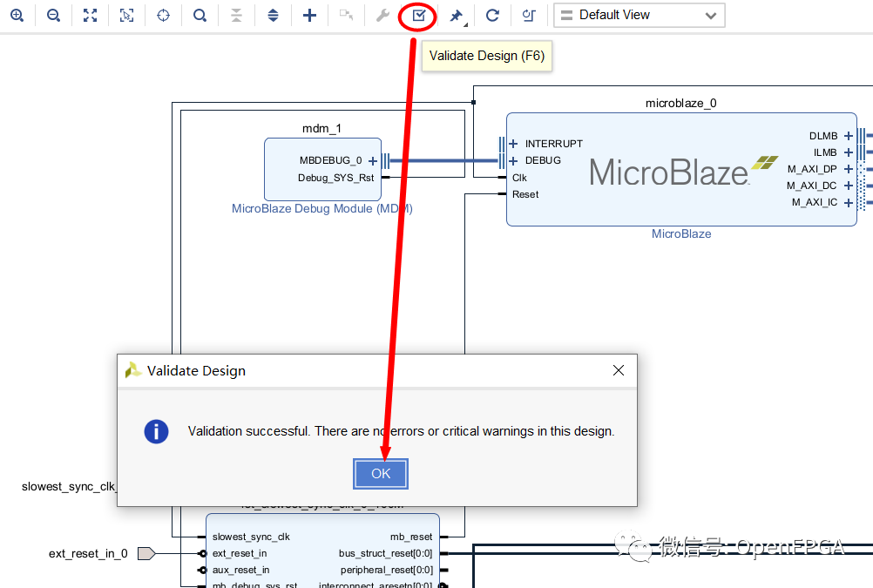Expand MBDEBUG_0 interface on mdm_1

(x=373, y=161)
